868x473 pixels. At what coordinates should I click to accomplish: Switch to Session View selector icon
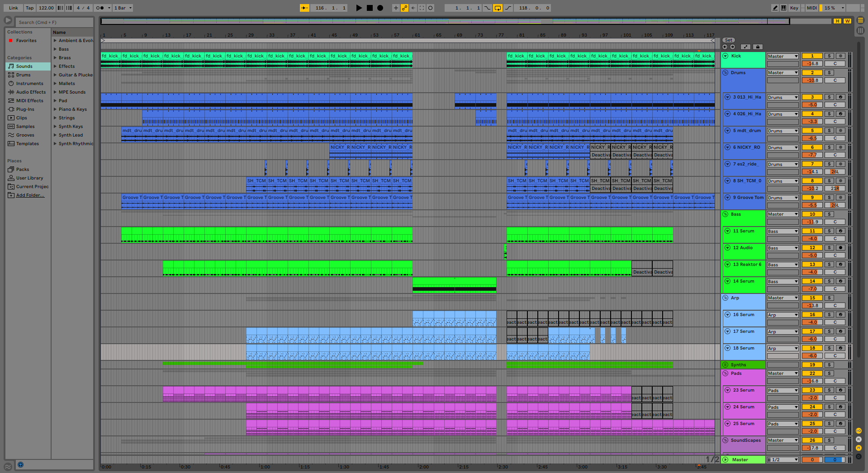pos(860,31)
